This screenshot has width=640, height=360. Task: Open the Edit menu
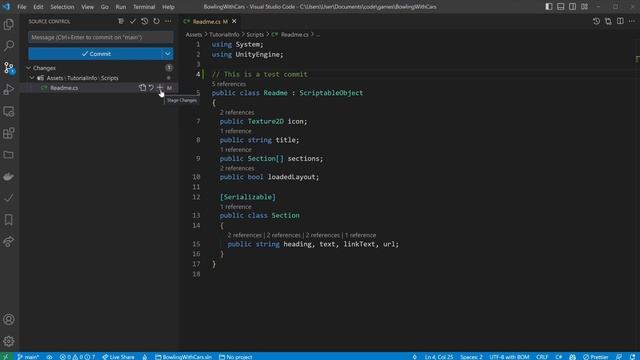tap(38, 7)
